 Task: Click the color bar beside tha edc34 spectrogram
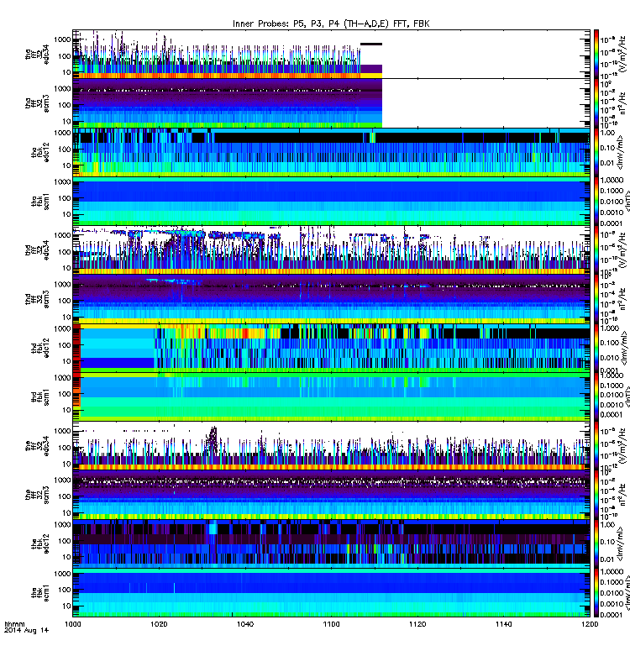[596, 54]
